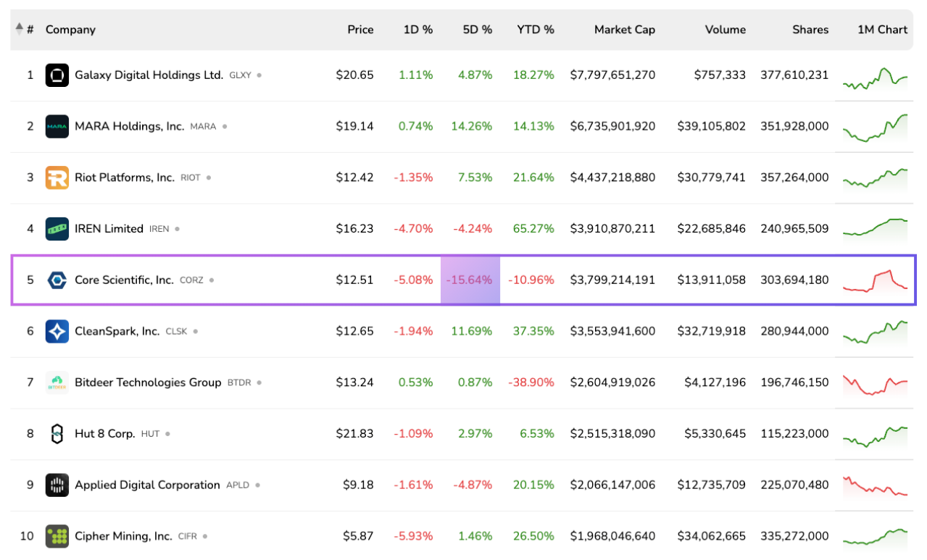Click the MARA Holdings 1M chart sparkline
Image resolution: width=927 pixels, height=560 pixels.
(x=875, y=127)
